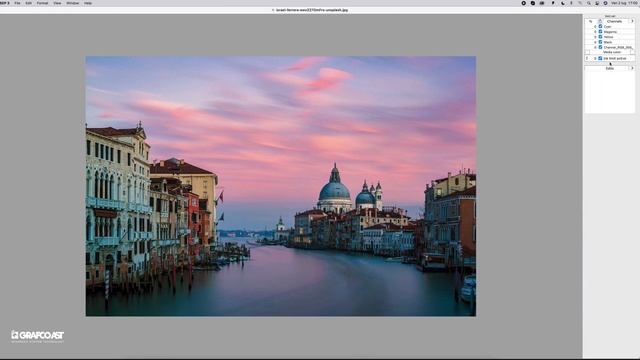Toggle the Ink limit active checkbox
640x360 pixels.
(x=600, y=58)
